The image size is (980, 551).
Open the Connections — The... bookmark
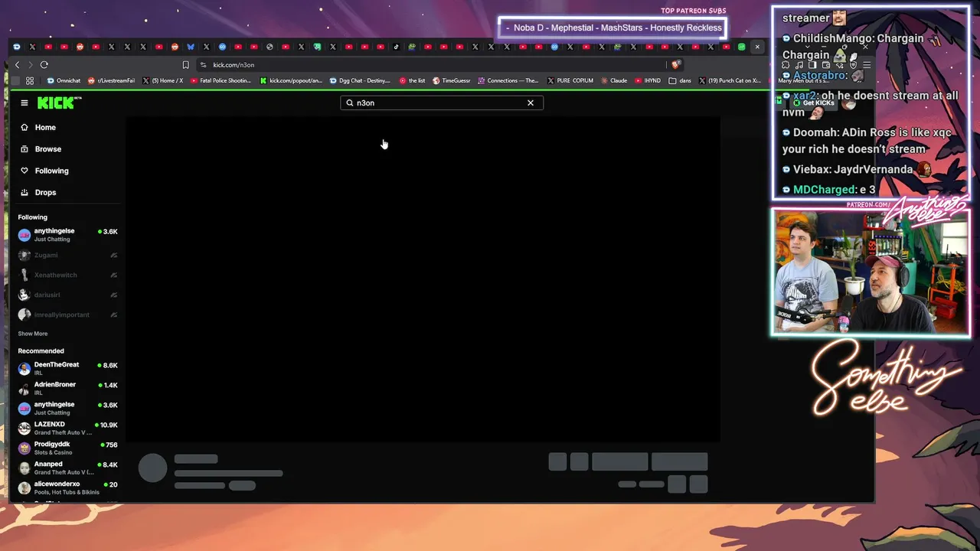tap(508, 80)
